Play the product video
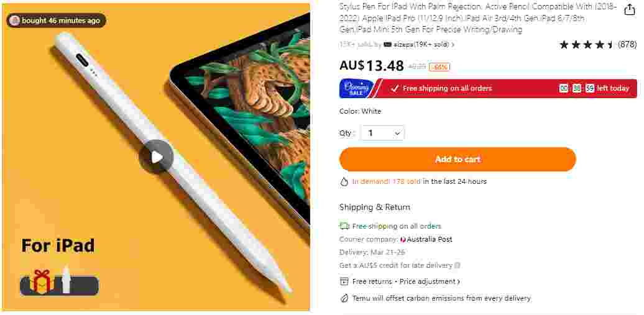The image size is (644, 315). (x=156, y=157)
